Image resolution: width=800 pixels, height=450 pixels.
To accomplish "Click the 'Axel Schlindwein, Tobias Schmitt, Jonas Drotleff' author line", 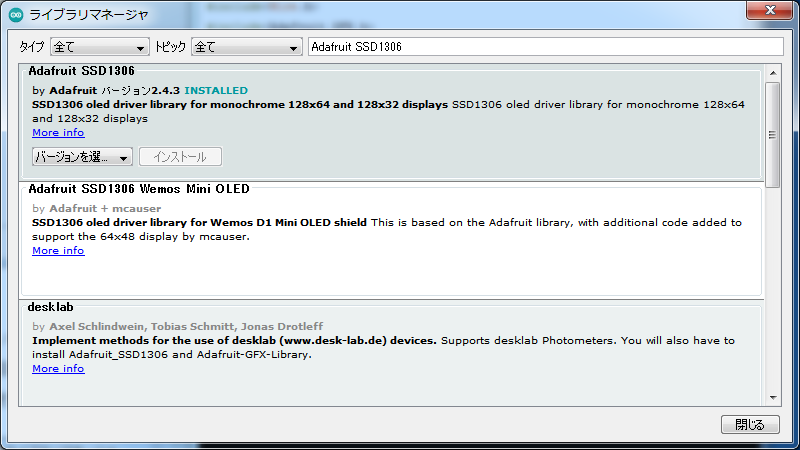I will (x=186, y=326).
